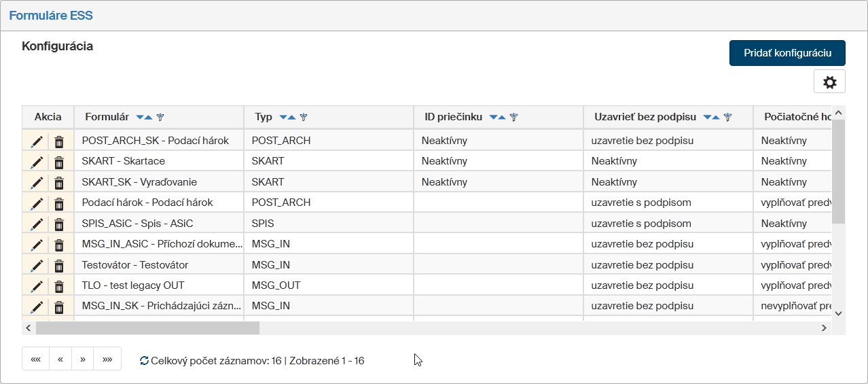Open table settings gear icon
868x384 pixels.
[829, 82]
